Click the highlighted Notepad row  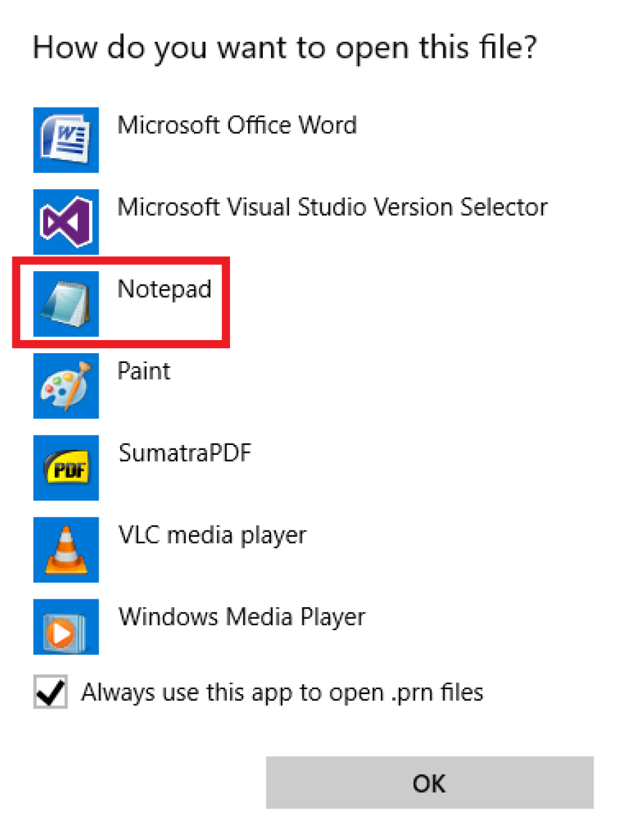pyautogui.click(x=121, y=301)
